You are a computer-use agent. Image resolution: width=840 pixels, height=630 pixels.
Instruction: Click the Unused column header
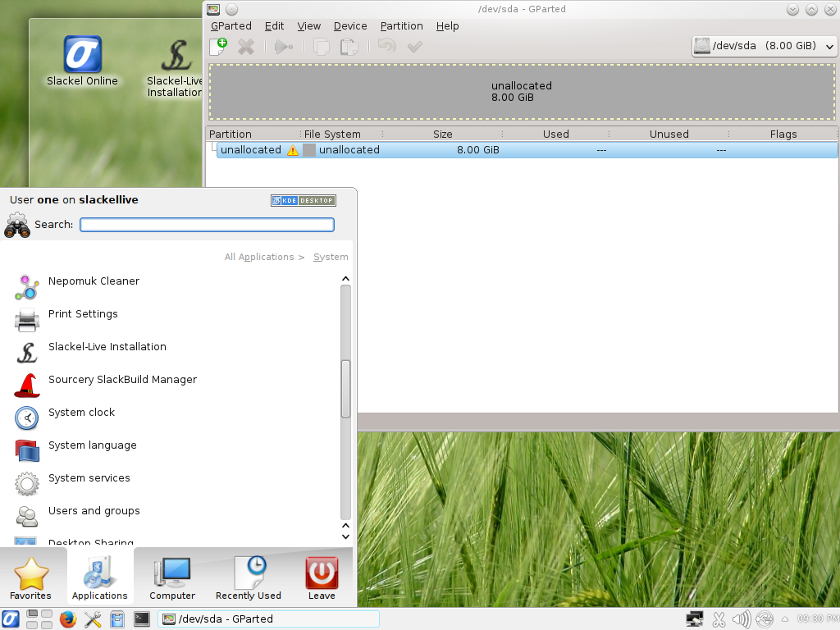coord(669,134)
